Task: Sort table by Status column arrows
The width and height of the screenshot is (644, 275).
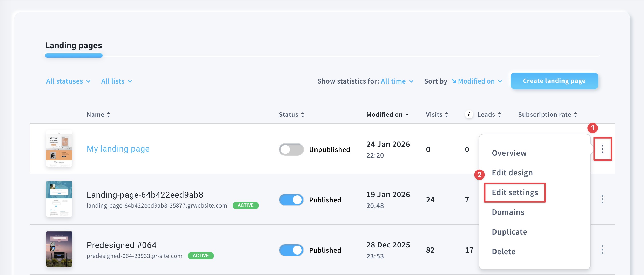Action: click(303, 115)
